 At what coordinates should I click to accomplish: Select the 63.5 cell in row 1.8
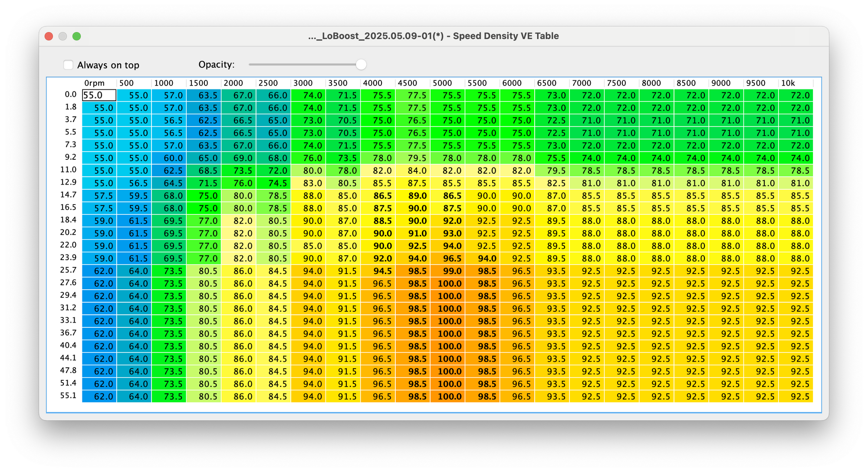[204, 108]
